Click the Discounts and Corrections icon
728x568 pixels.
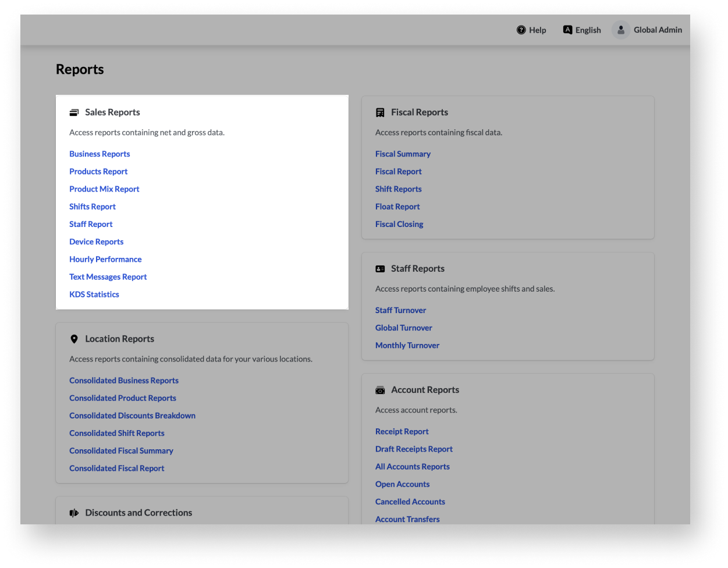click(x=74, y=513)
